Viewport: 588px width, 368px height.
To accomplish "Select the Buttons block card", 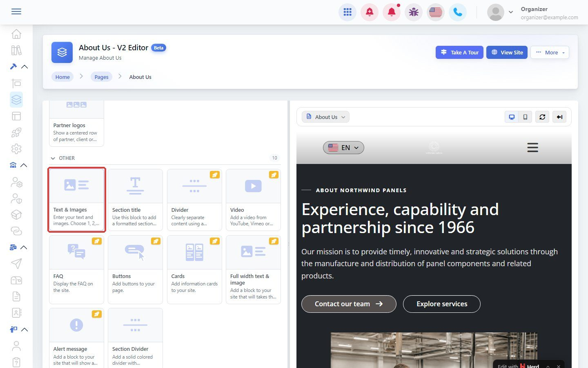I will tap(135, 270).
